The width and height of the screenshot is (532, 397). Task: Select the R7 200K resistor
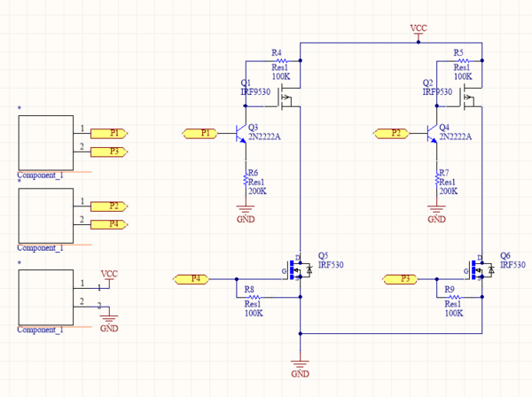coord(436,180)
